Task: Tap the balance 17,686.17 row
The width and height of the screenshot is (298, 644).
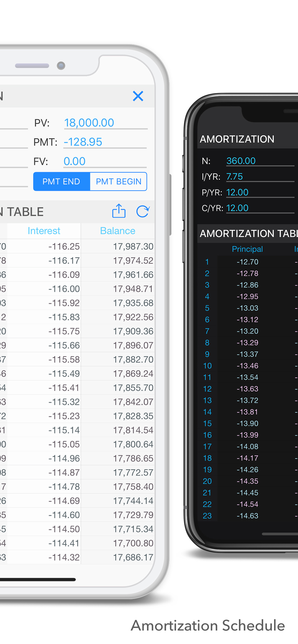Action: coord(77,557)
